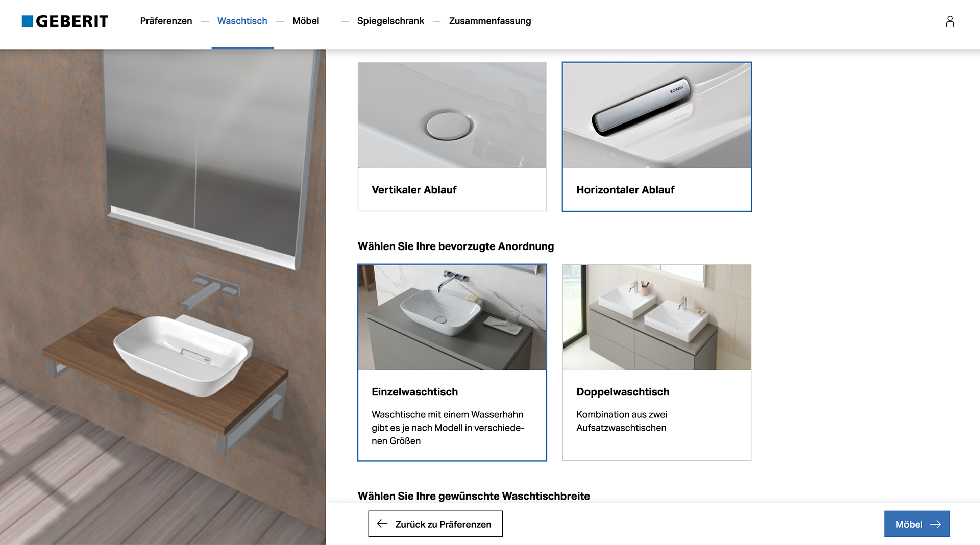Select the Horizontaler Ablauf option card

[656, 136]
